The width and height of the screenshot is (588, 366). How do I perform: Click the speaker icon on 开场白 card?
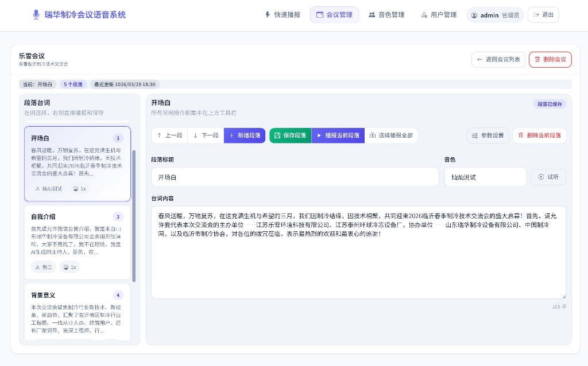tap(36, 189)
